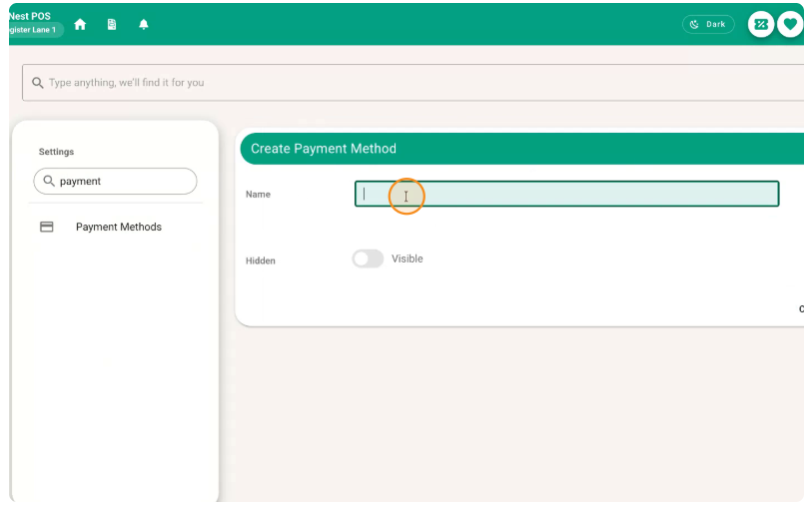Viewport: 812px width, 510px height.
Task: Toggle the Hidden switch
Action: [x=368, y=258]
